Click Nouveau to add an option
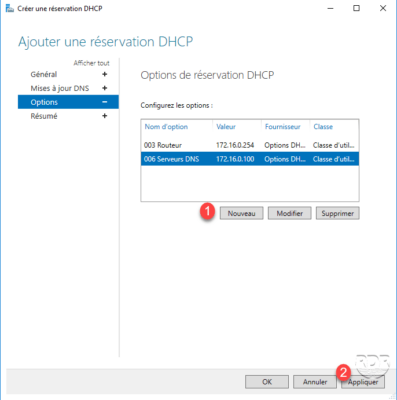Viewport: 397px width, 400px height. (241, 213)
